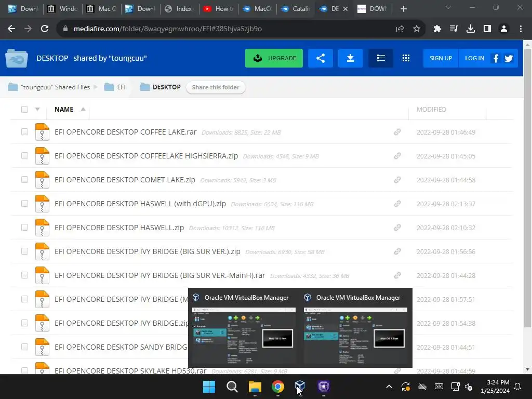Open purple CPU app in taskbar
Screen dimensions: 532x399
pyautogui.click(x=323, y=386)
